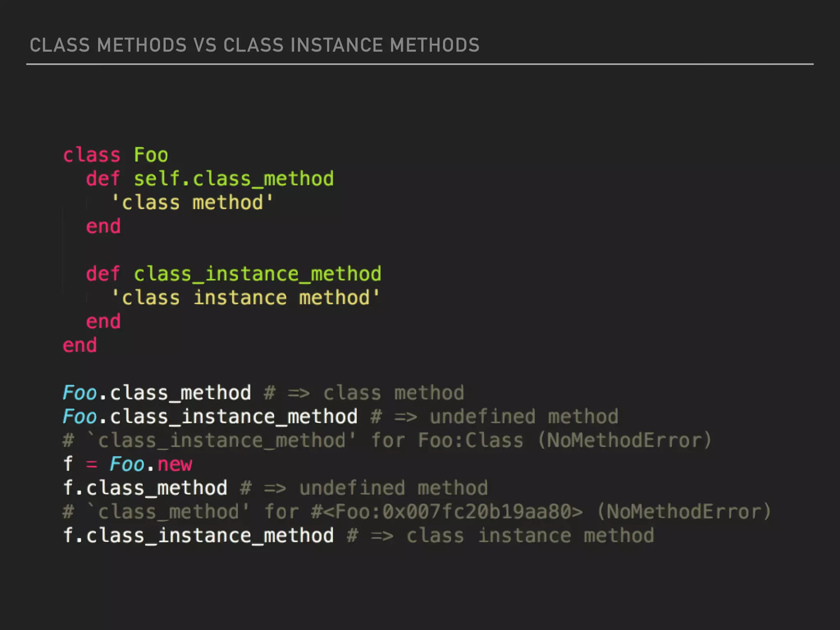Click the 'def class_instance_method' line
840x630 pixels.
[x=234, y=274]
